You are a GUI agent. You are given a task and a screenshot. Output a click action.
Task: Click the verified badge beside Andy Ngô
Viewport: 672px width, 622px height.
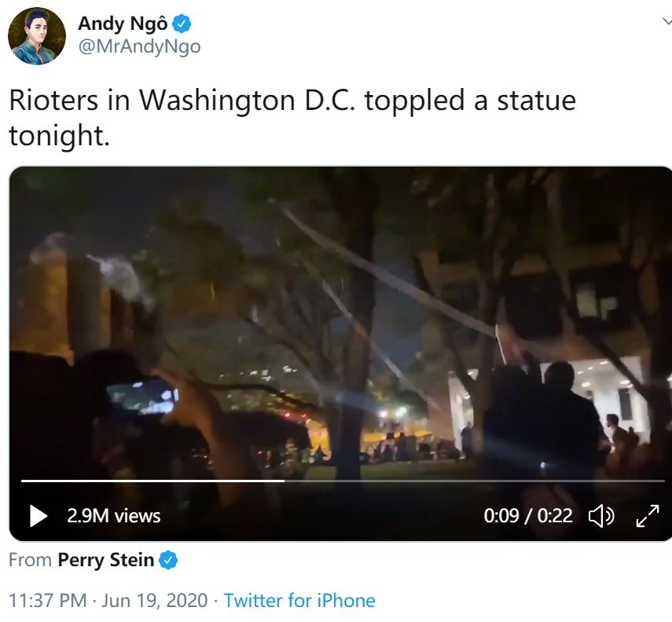182,24
